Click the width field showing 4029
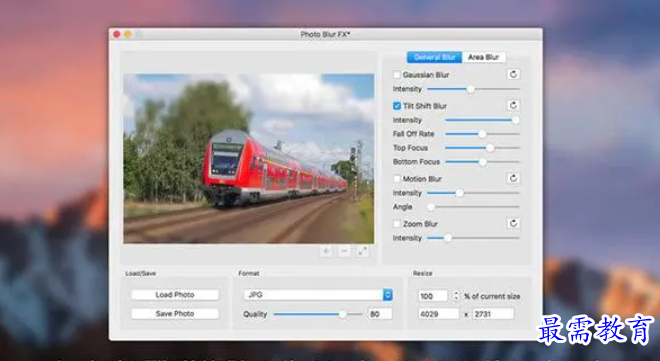Screen dimensions: 660x361 point(439,314)
